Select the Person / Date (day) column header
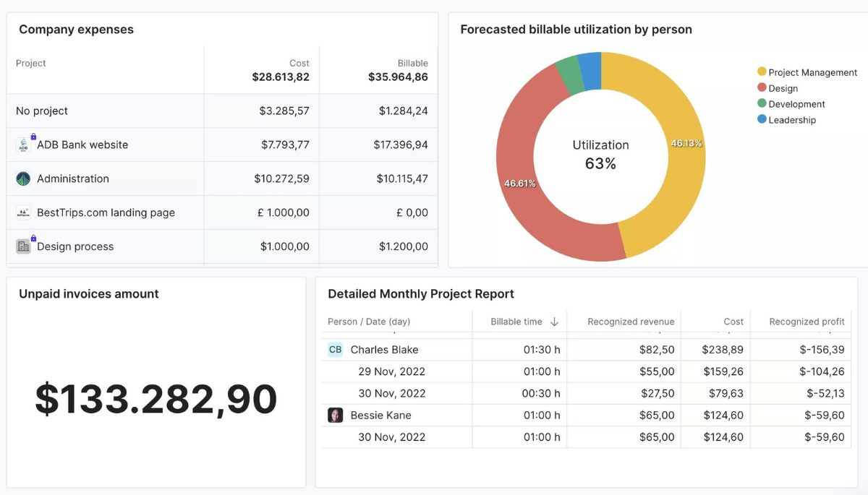The image size is (868, 495). coord(369,322)
